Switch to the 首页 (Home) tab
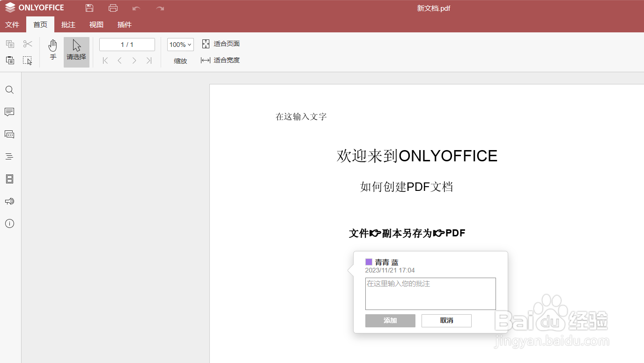This screenshot has width=644, height=363. 40,24
